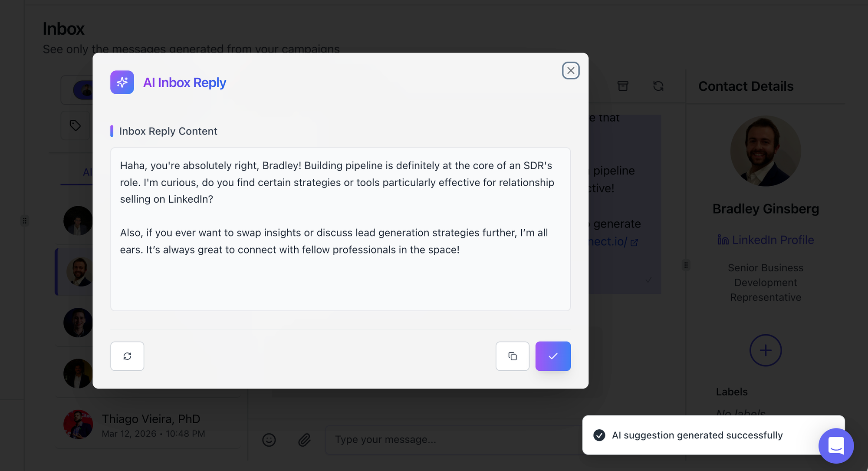Close the AI Inbox Reply dialog

[x=570, y=70]
